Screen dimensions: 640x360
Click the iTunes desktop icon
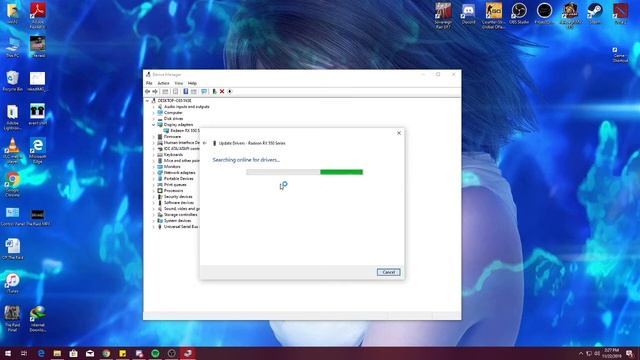13,283
